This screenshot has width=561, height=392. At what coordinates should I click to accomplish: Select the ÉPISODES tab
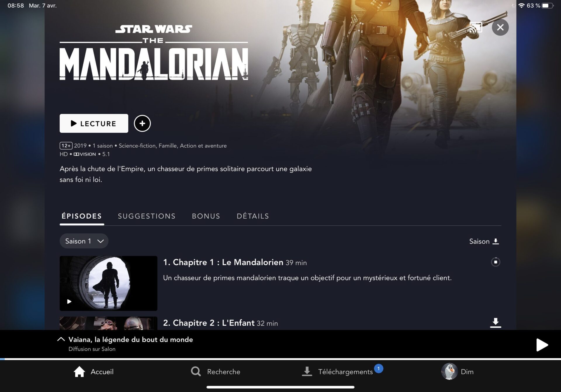[x=82, y=216]
